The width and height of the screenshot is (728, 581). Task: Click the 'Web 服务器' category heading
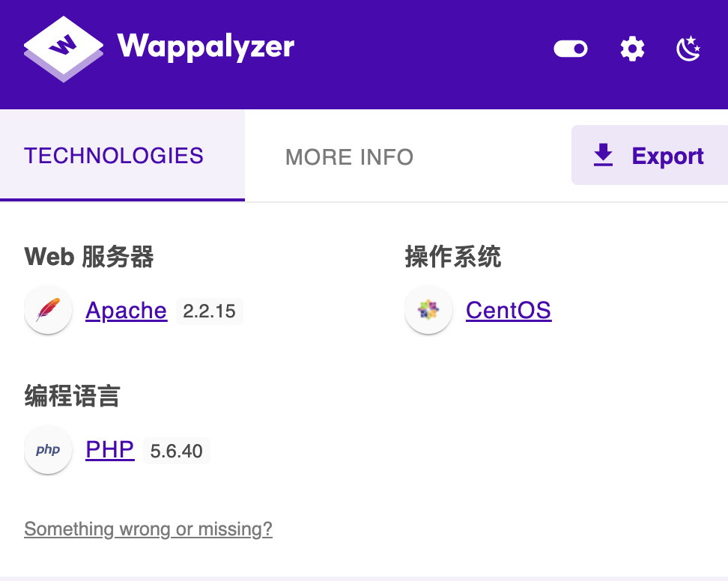click(88, 257)
